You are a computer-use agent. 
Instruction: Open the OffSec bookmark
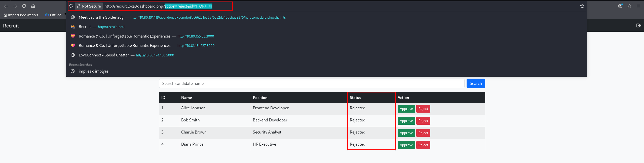[53, 15]
